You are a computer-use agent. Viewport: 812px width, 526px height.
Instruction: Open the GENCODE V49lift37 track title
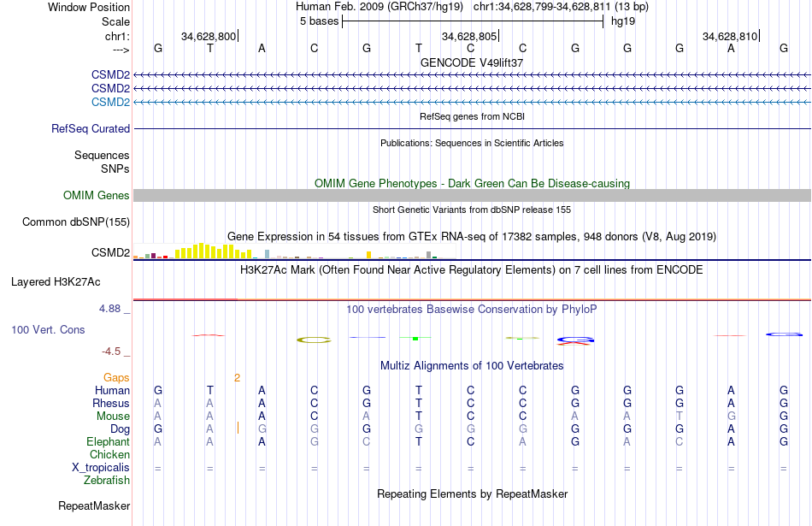(472, 62)
